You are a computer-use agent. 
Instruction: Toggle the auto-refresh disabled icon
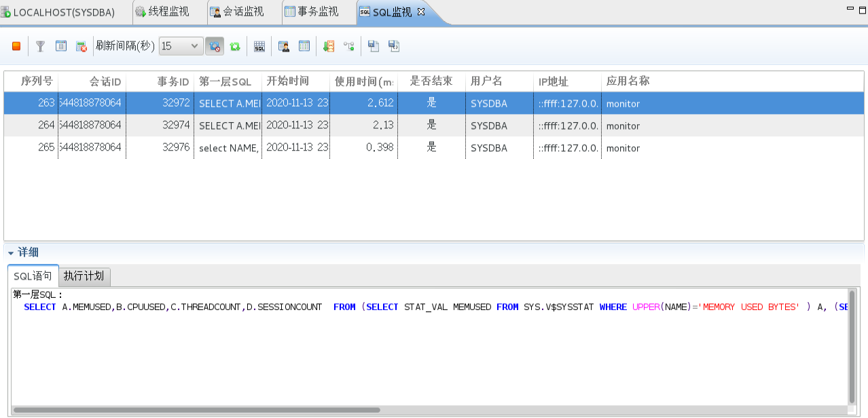click(x=214, y=46)
